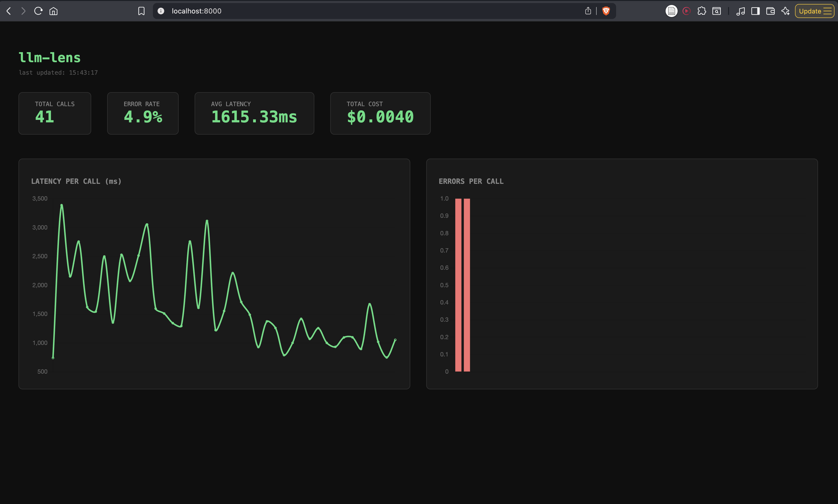
Task: View site information icon in address bar
Action: point(161,11)
